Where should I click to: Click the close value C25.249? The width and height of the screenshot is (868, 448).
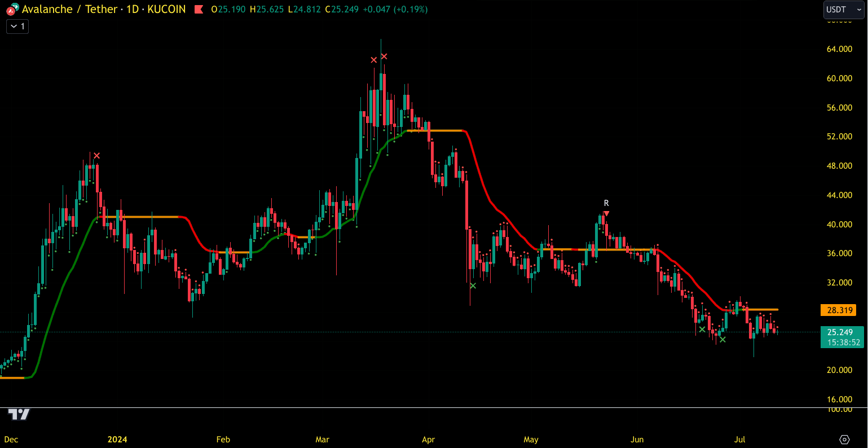[342, 10]
